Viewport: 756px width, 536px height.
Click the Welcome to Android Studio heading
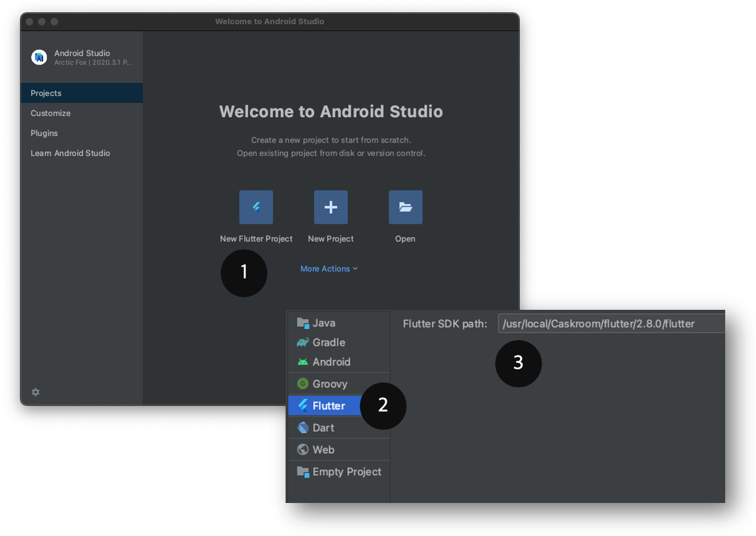point(331,111)
